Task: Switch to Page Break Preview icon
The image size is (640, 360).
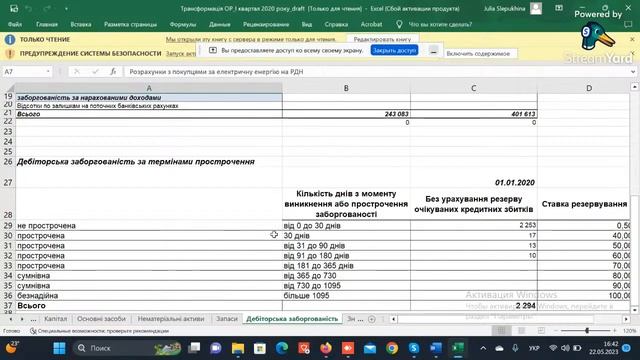Action: (541, 331)
